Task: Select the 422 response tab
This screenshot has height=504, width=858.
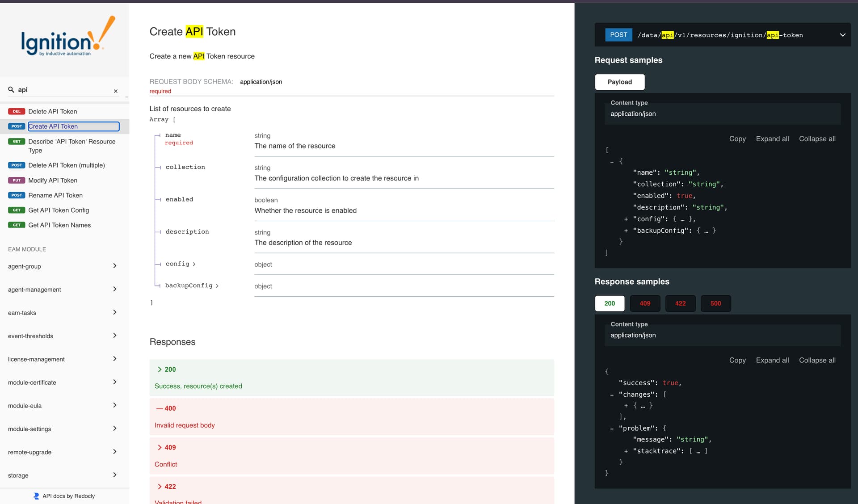Action: click(680, 303)
